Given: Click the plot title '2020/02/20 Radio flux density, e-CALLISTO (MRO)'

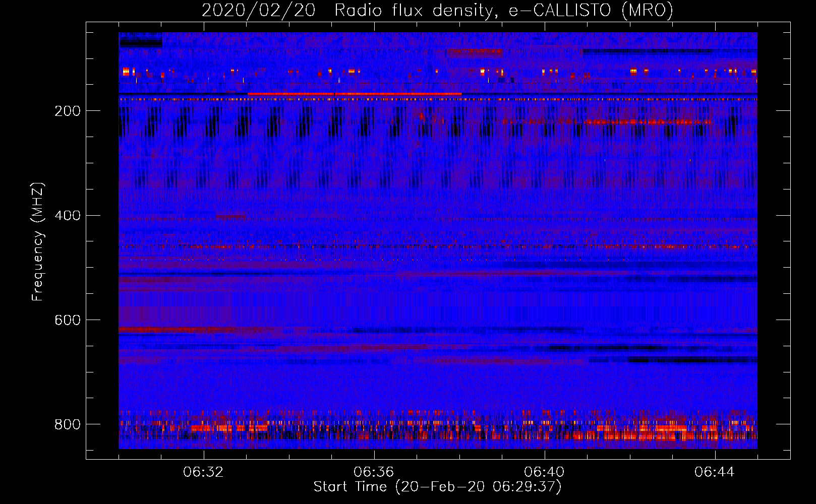Looking at the screenshot, I should (x=437, y=11).
